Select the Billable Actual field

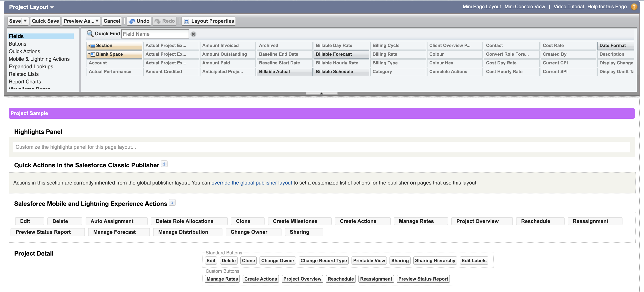point(284,72)
